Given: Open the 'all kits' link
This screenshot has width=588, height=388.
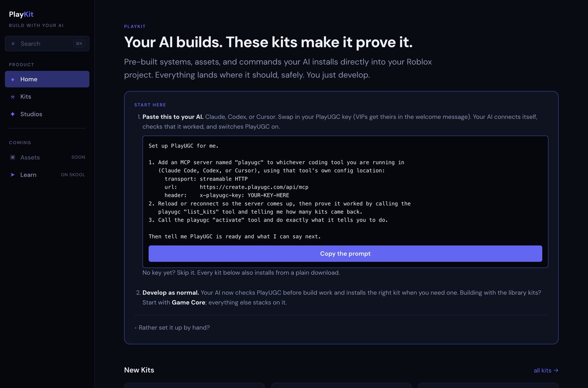Looking at the screenshot, I should (546, 370).
